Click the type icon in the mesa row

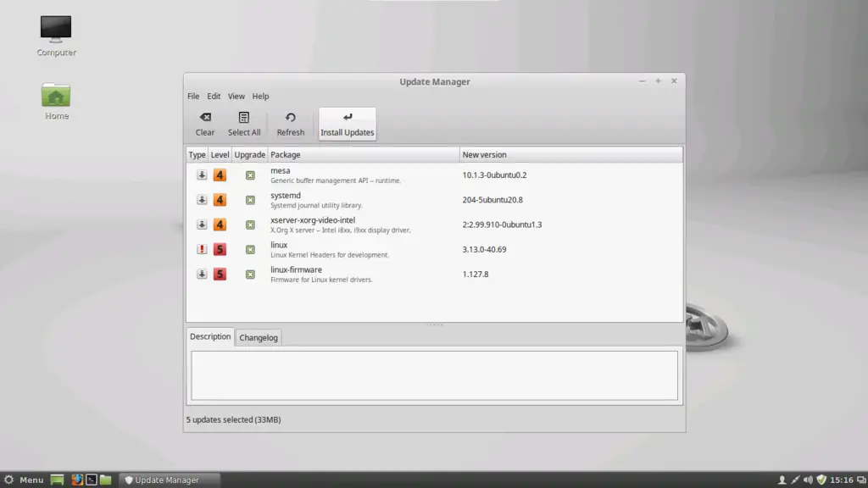pyautogui.click(x=202, y=175)
